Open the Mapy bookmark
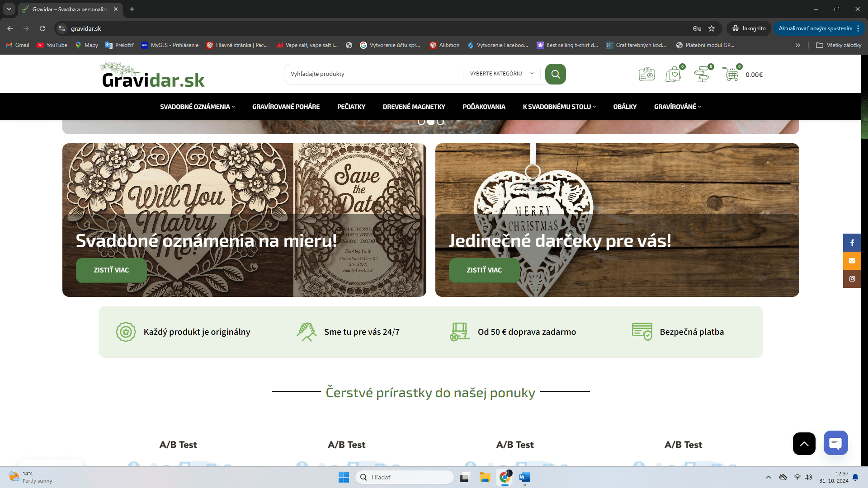The image size is (868, 488). [x=87, y=45]
